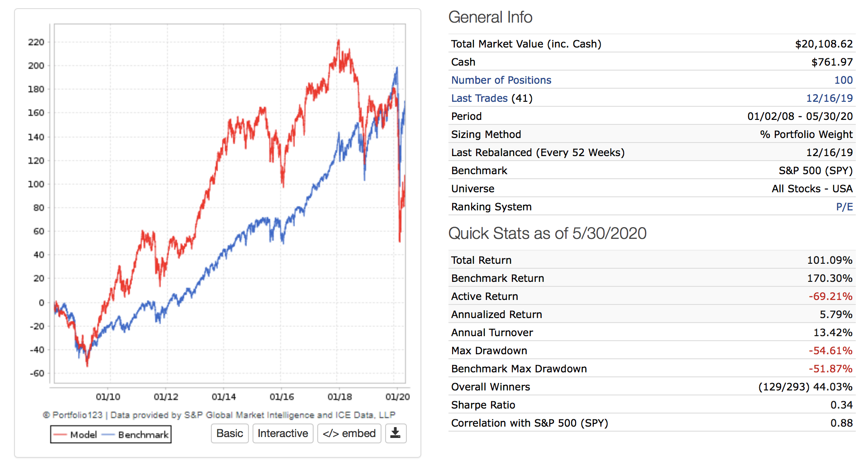Screen dimensions: 868x466
Task: Switch chart to Interactive view
Action: [x=283, y=433]
